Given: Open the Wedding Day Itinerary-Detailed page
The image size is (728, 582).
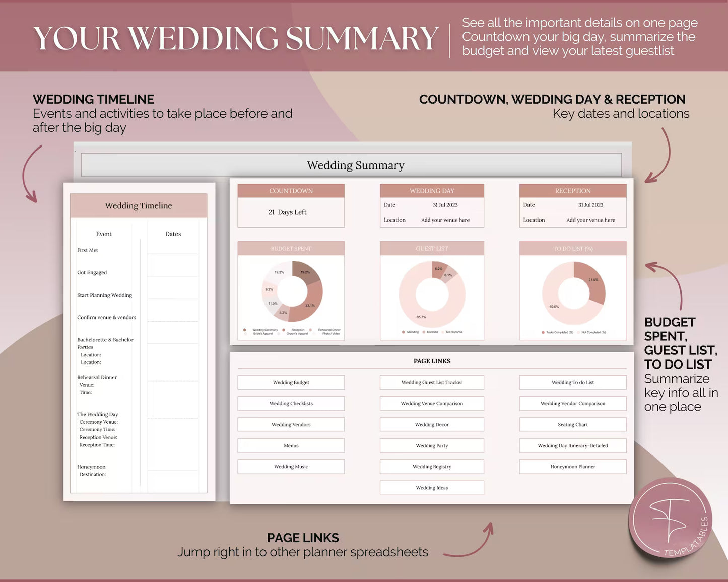Looking at the screenshot, I should [572, 445].
